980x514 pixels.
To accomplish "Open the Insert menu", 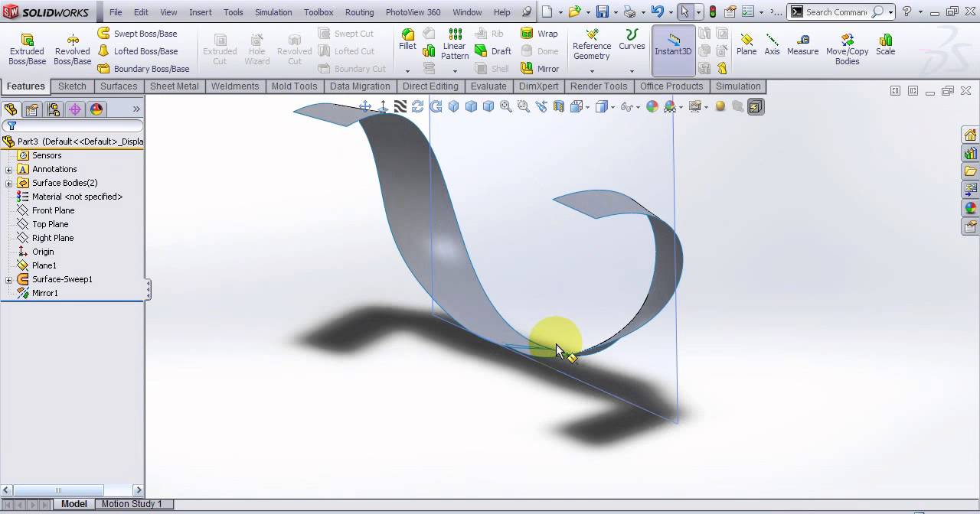I will (200, 12).
